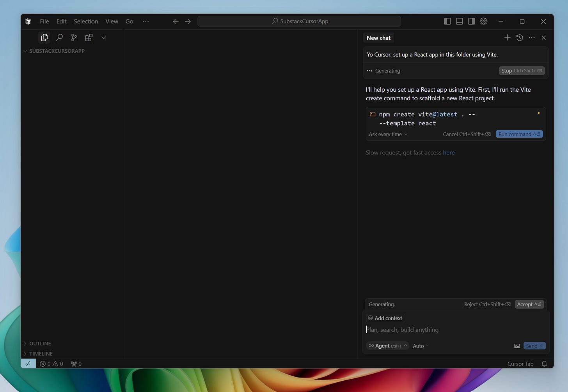The width and height of the screenshot is (568, 392).
Task: Show errors and warnings in status bar
Action: coord(51,364)
